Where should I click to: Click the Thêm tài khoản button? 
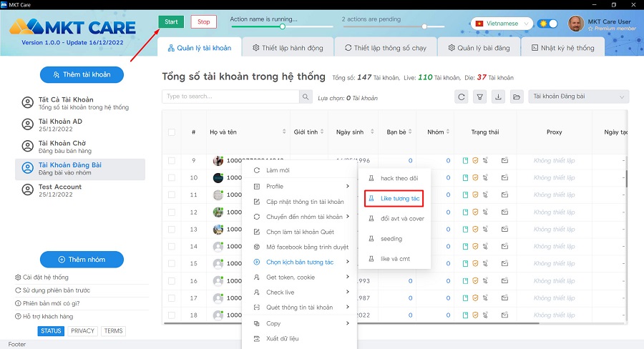click(82, 74)
